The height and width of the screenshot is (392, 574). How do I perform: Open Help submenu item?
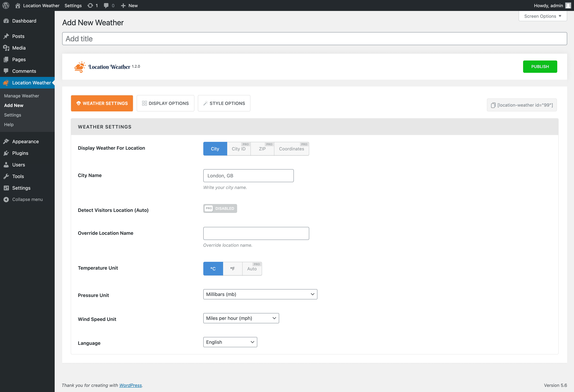(x=9, y=125)
